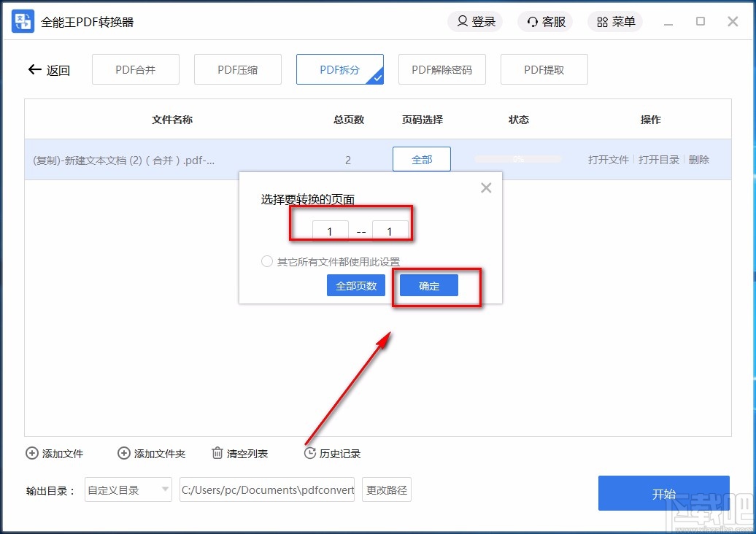Click the 全能王PDF转换器 app logo
This screenshot has width=756, height=534.
[x=22, y=21]
